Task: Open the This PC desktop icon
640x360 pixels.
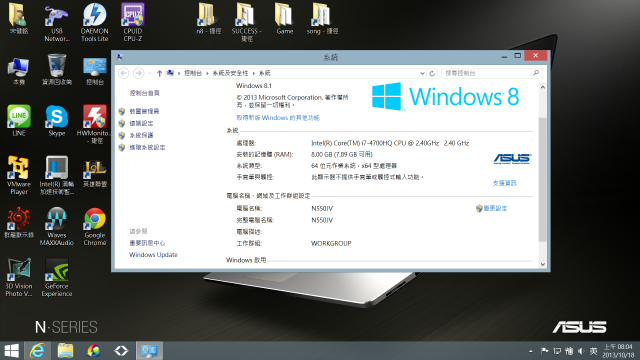Action: pyautogui.click(x=19, y=70)
